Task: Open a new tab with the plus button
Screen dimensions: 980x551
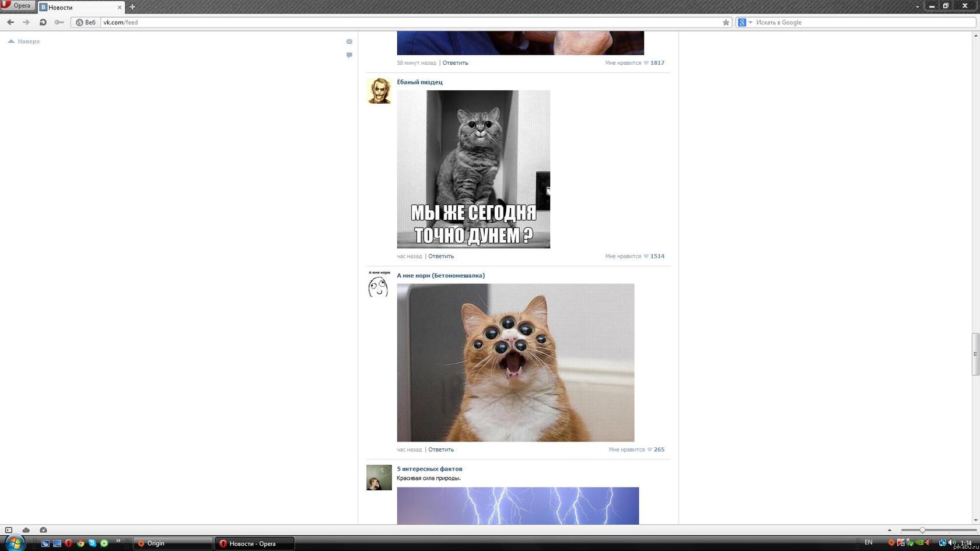Action: pos(132,7)
